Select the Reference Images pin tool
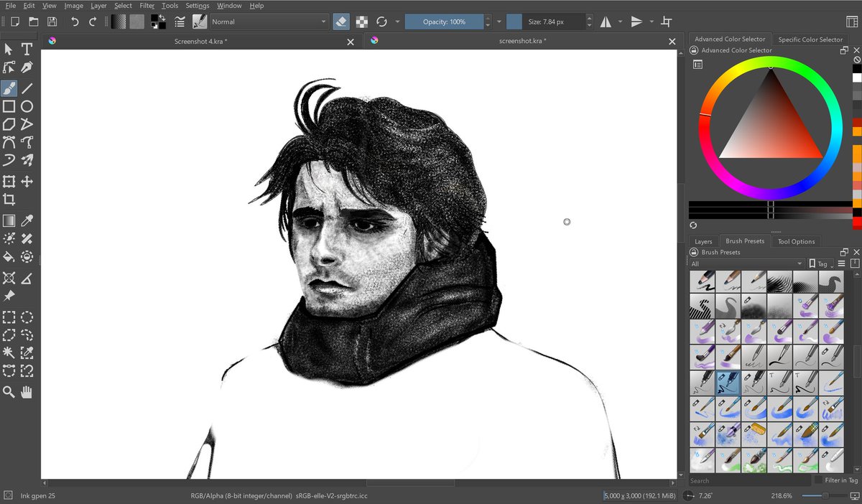Screen dimensions: 862x504 [x=9, y=296]
